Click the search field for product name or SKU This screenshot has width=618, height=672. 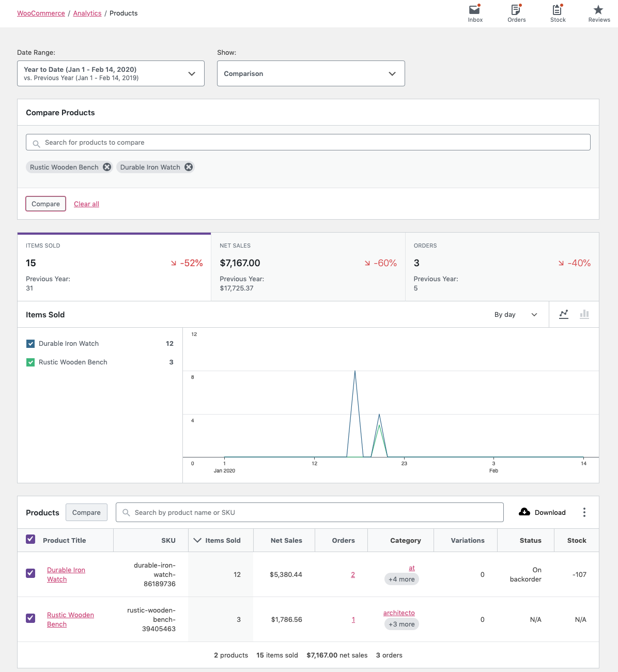tap(309, 512)
